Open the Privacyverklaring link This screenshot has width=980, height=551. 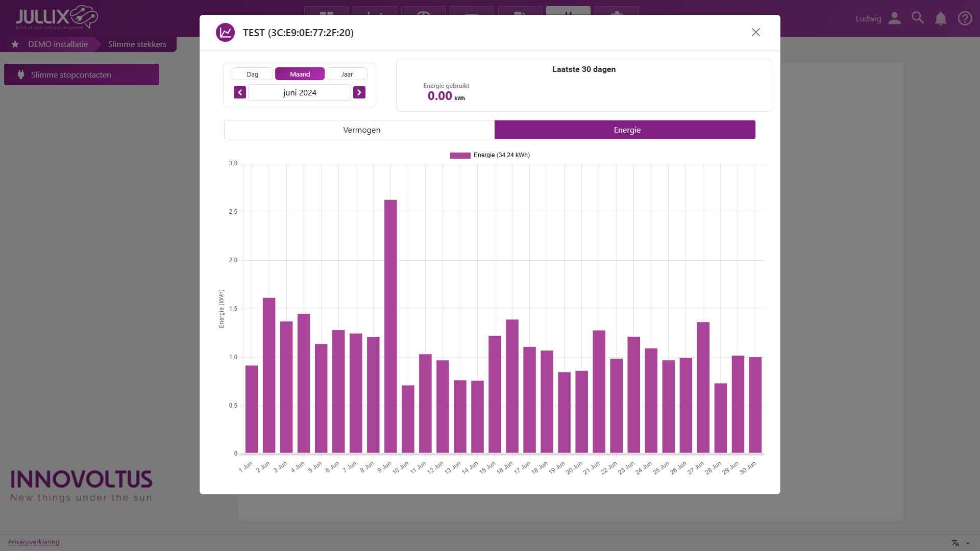coord(34,542)
